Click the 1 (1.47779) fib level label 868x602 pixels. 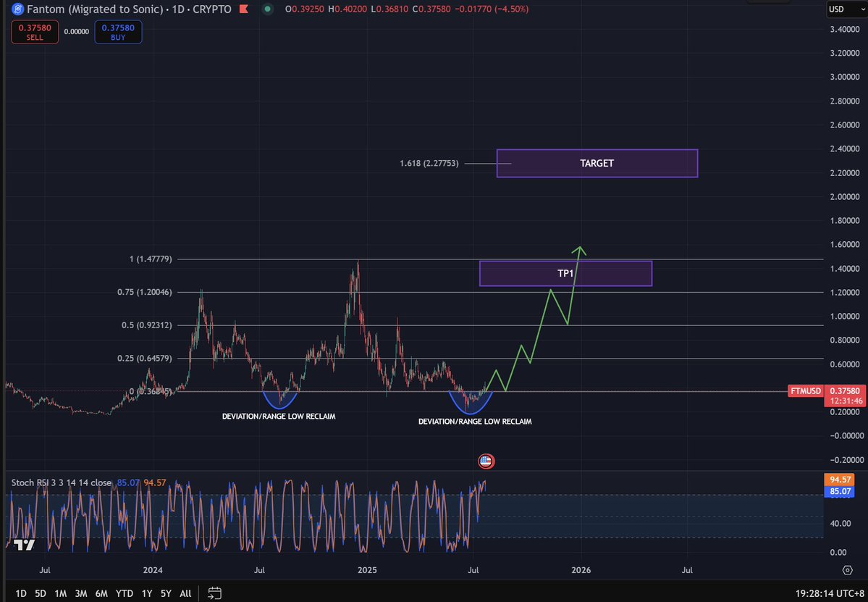[151, 259]
